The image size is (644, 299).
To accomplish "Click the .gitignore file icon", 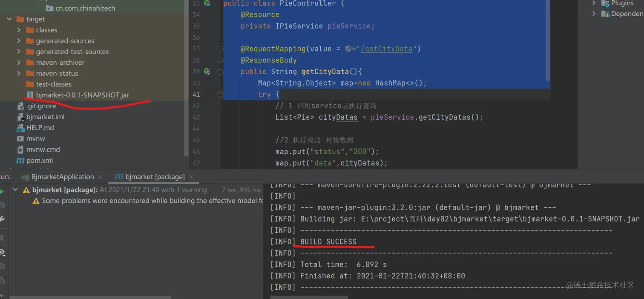I will click(20, 106).
